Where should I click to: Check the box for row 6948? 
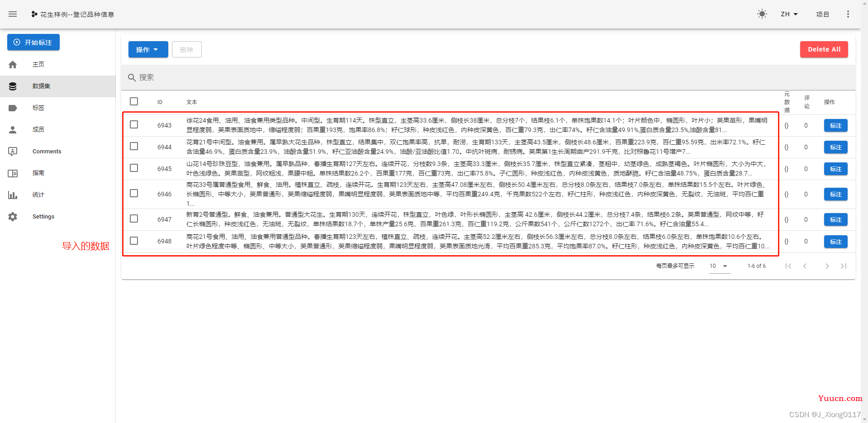[x=134, y=241]
